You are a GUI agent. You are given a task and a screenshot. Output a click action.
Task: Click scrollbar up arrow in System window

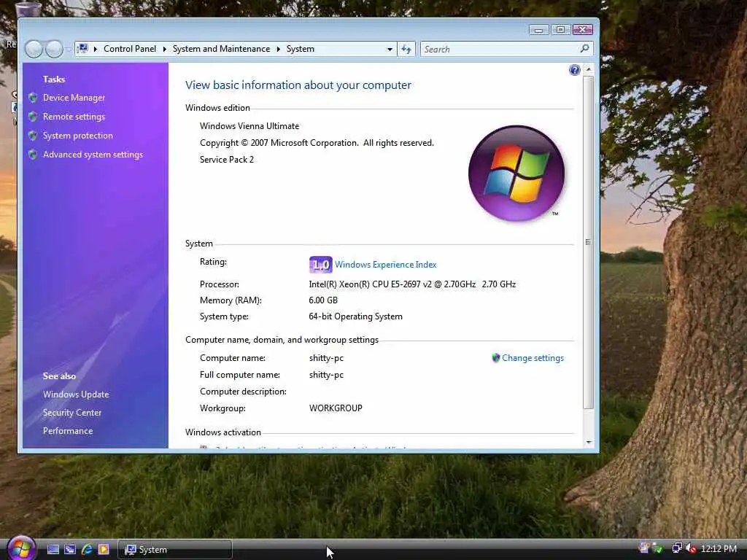589,69
